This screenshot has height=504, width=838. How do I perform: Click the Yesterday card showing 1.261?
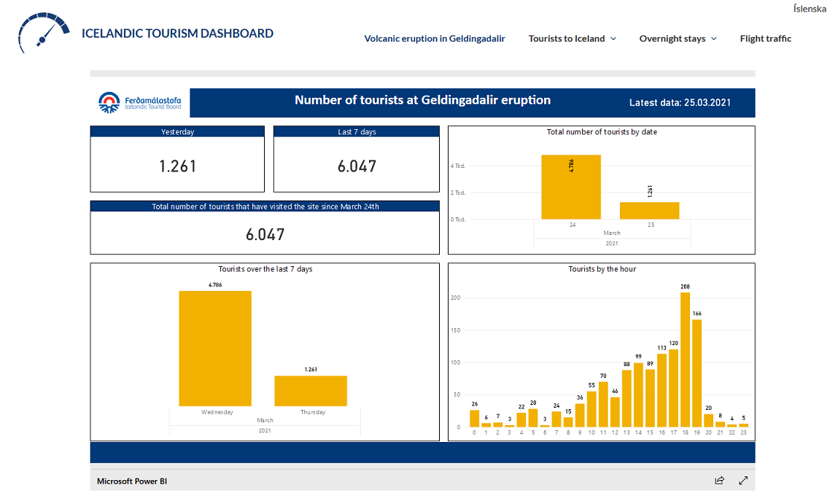[177, 166]
